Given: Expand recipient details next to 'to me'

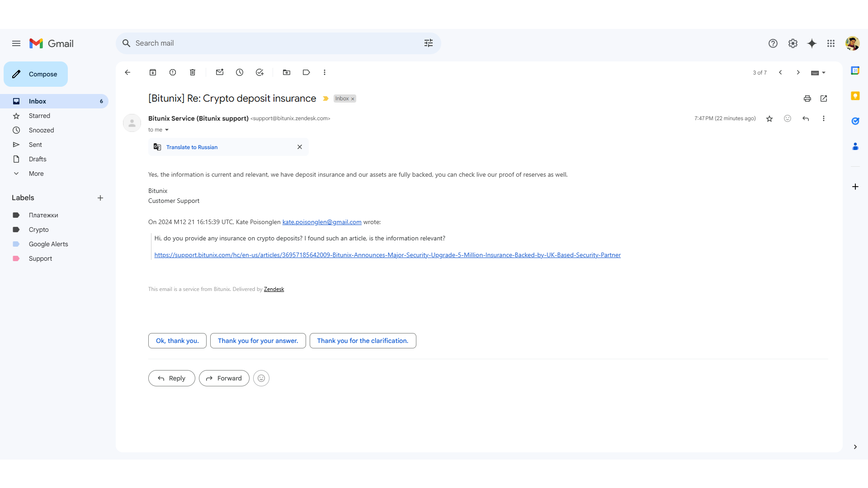Looking at the screenshot, I should point(167,130).
